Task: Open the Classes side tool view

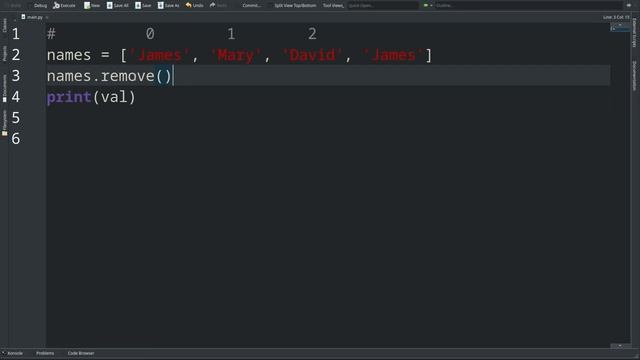Action: tap(4, 25)
